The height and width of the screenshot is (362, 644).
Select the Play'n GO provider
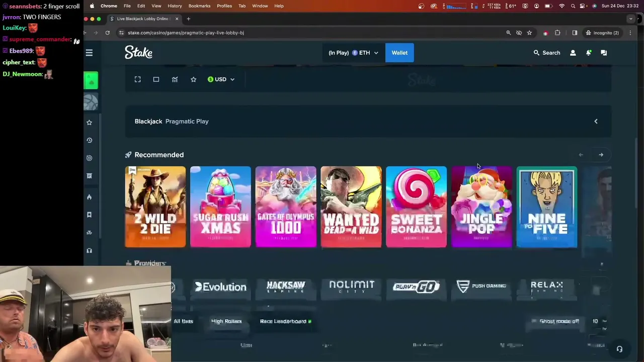tap(416, 287)
